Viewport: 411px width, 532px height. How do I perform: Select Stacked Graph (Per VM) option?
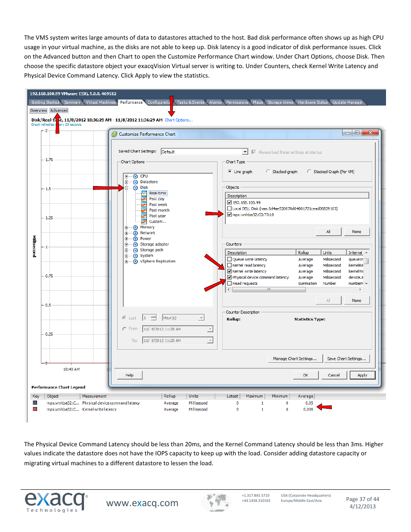tap(309, 171)
